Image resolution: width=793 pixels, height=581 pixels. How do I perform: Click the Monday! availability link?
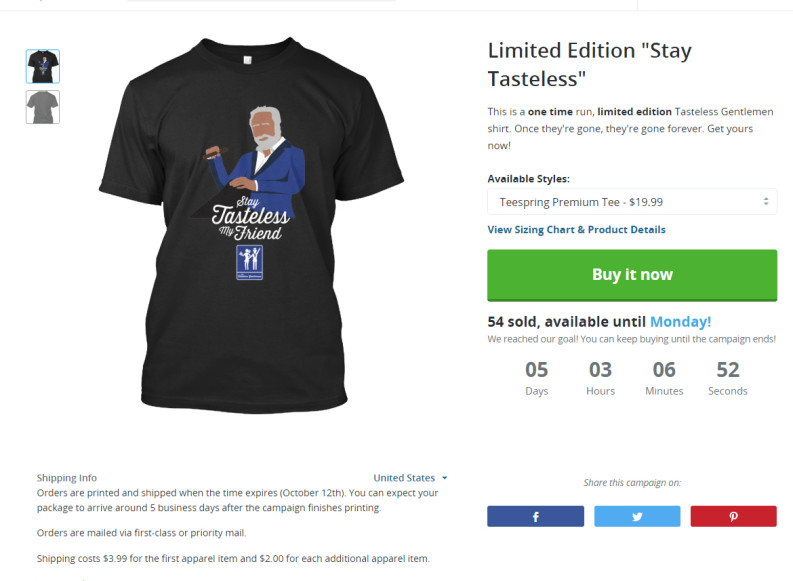[x=681, y=322]
